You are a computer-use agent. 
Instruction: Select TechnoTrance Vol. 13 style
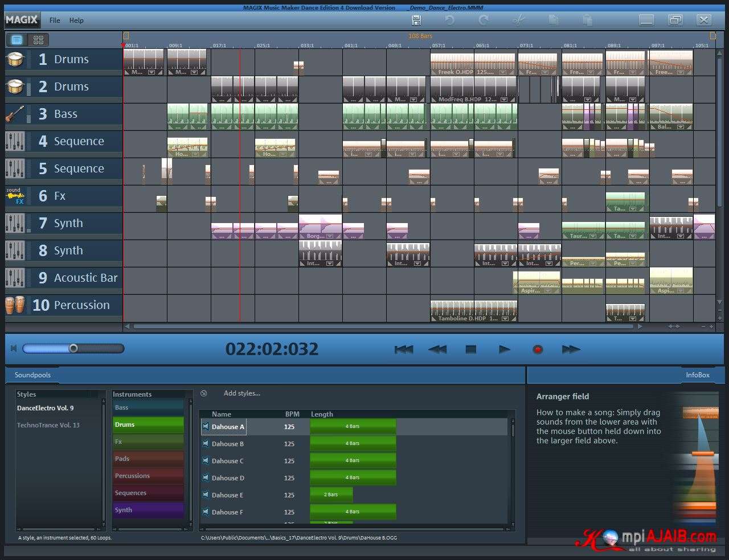coord(48,425)
